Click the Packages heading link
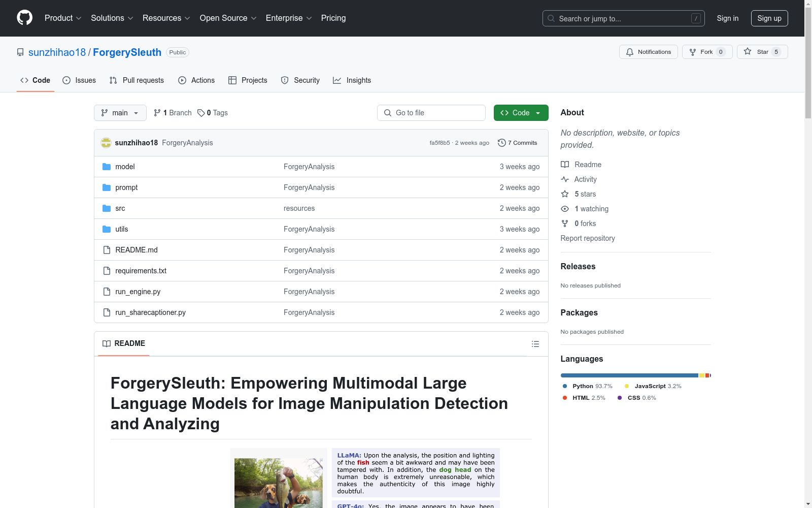The height and width of the screenshot is (508, 812). (x=579, y=312)
